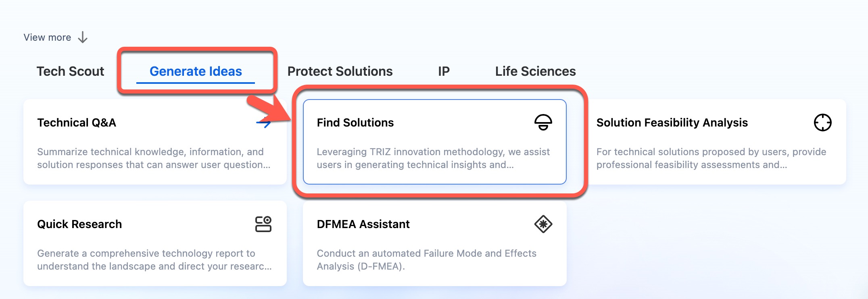Click the DFMEA Assistant diamond icon
868x299 pixels.
tap(543, 224)
